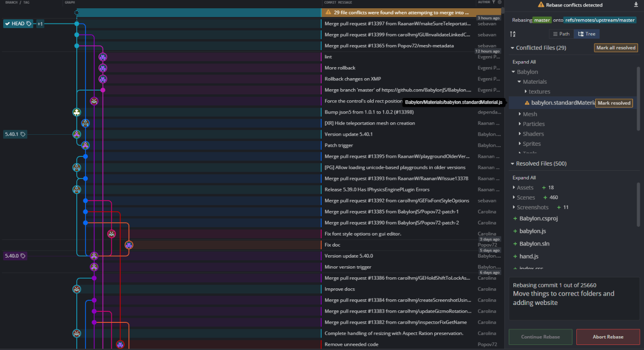
Task: Expand the Screenshots folder in Resolved Files
Action: [x=514, y=207]
